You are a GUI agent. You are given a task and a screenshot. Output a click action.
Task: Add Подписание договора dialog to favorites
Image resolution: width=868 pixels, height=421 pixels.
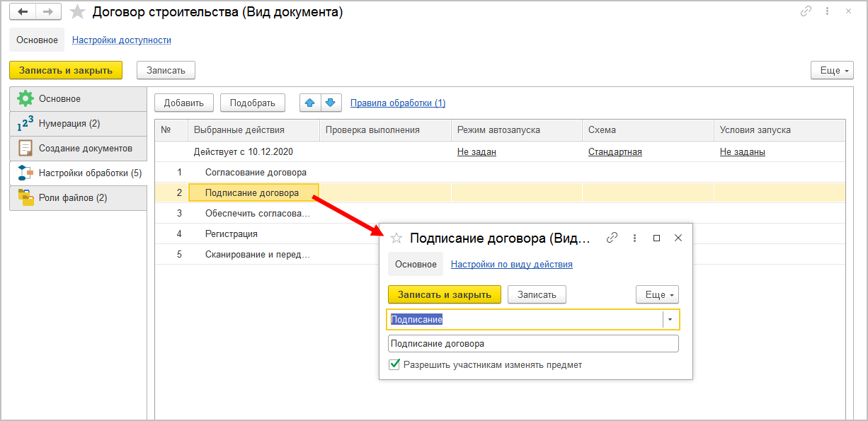click(x=396, y=238)
